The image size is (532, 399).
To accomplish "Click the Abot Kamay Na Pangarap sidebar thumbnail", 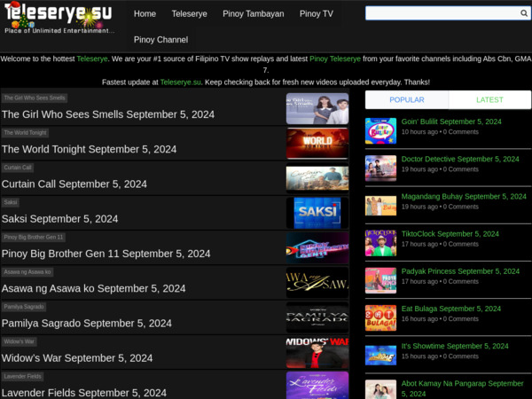I will point(380,389).
